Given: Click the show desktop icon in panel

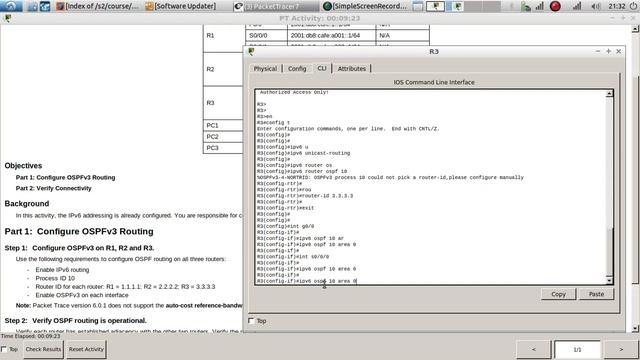Looking at the screenshot, I should tap(418, 6).
